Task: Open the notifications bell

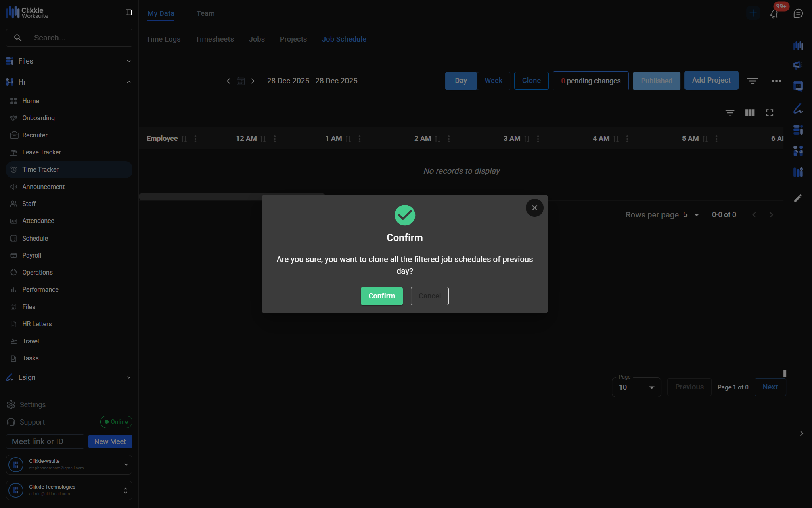Action: click(x=774, y=14)
